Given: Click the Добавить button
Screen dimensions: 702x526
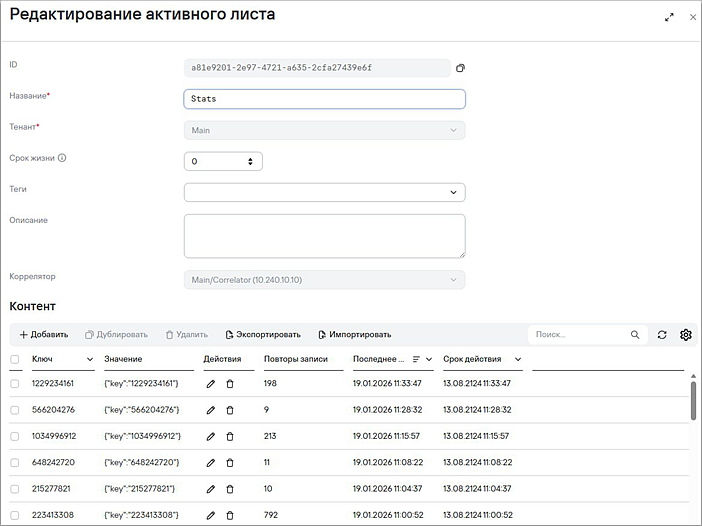Looking at the screenshot, I should 44,335.
